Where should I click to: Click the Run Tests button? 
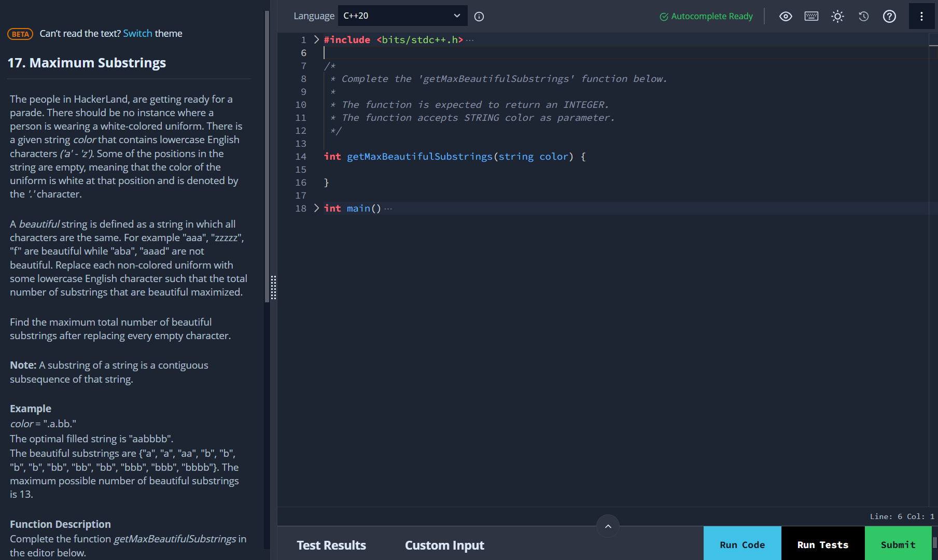823,544
